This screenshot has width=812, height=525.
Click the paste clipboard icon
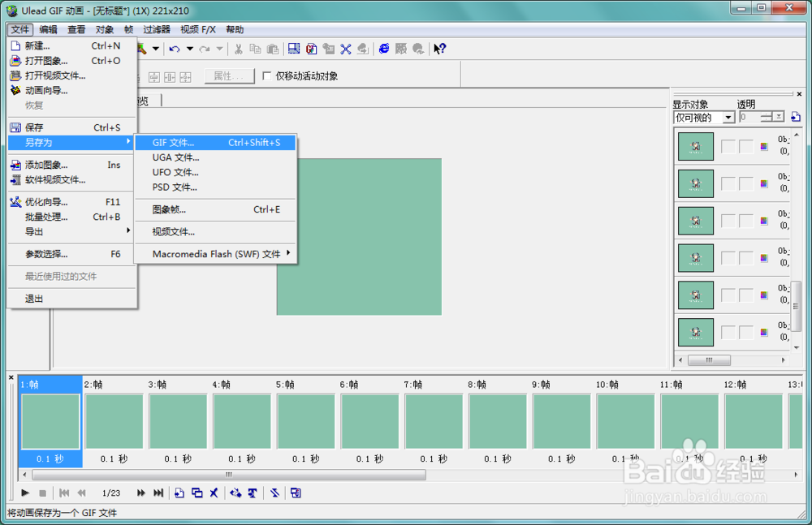click(x=273, y=49)
